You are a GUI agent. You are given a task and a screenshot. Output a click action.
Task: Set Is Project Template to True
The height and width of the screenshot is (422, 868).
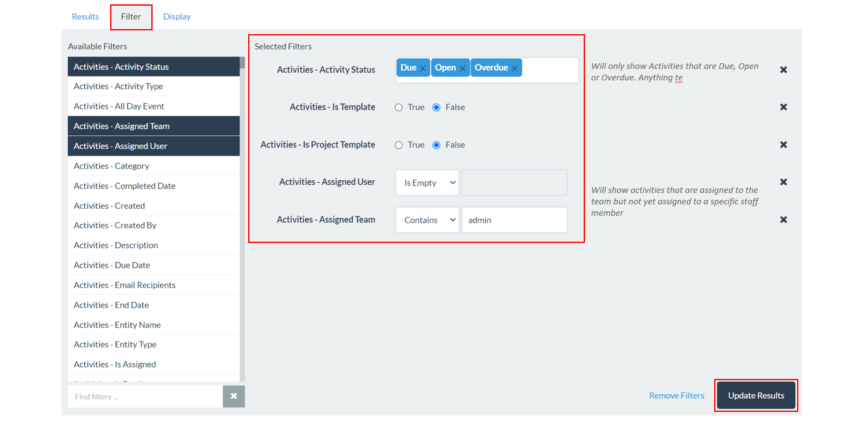pyautogui.click(x=399, y=145)
